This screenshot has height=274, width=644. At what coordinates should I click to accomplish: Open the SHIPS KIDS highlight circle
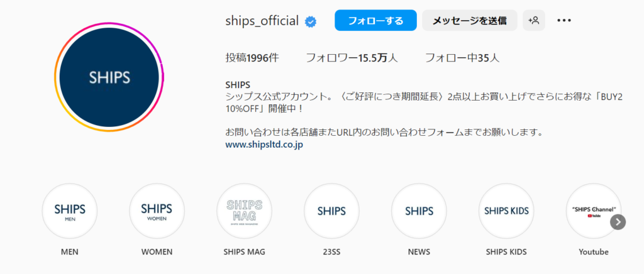click(506, 211)
